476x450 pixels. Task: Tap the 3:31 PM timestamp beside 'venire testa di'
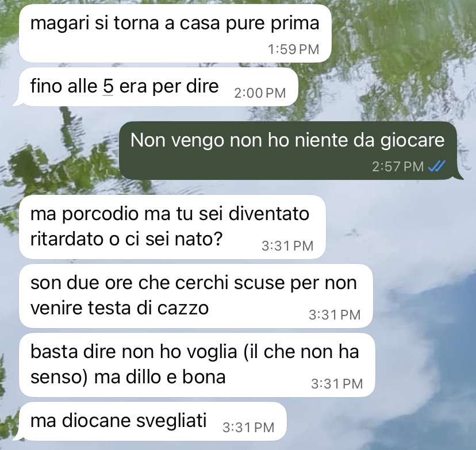tap(335, 315)
